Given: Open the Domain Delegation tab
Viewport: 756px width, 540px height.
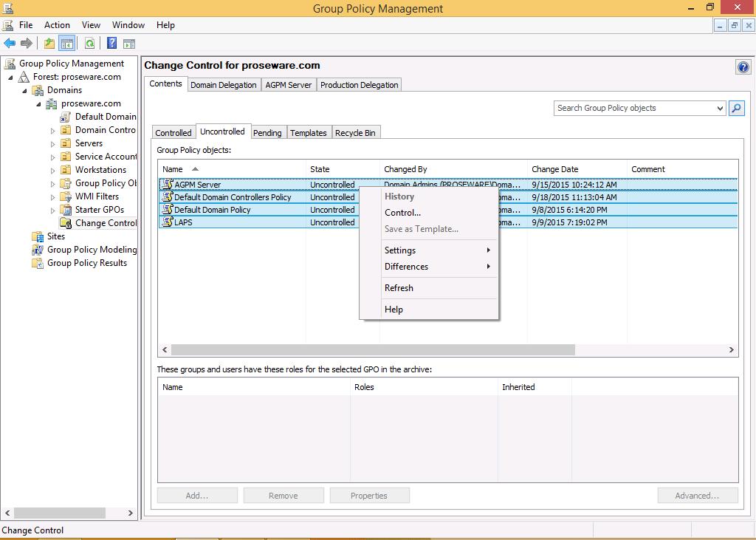Looking at the screenshot, I should (223, 85).
